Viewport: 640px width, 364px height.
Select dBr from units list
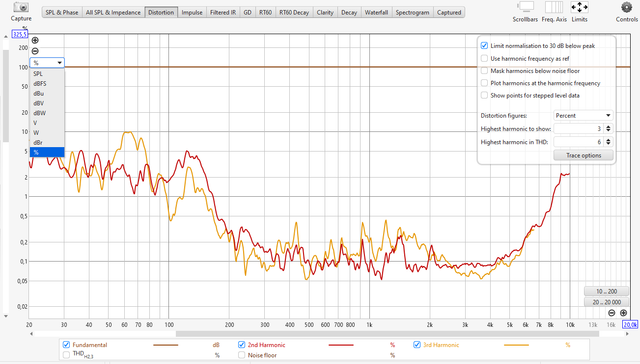pyautogui.click(x=47, y=142)
